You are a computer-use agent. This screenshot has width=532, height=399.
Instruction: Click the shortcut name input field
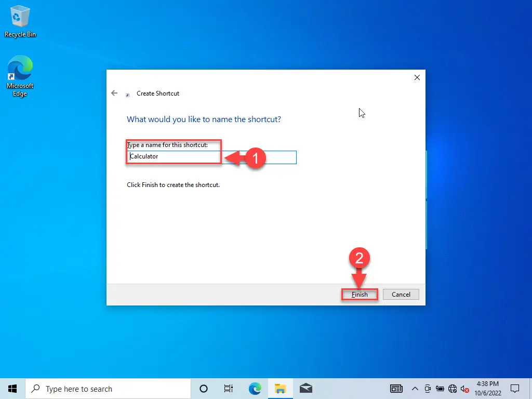[212, 157]
